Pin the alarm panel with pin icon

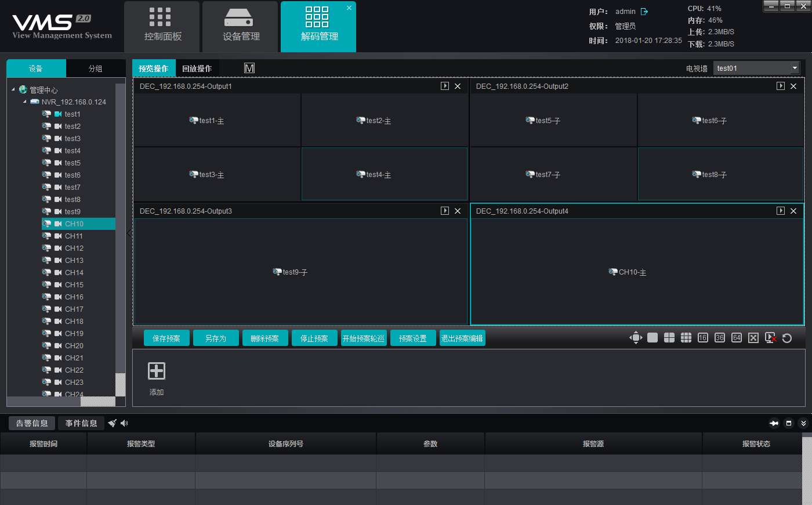click(x=774, y=423)
